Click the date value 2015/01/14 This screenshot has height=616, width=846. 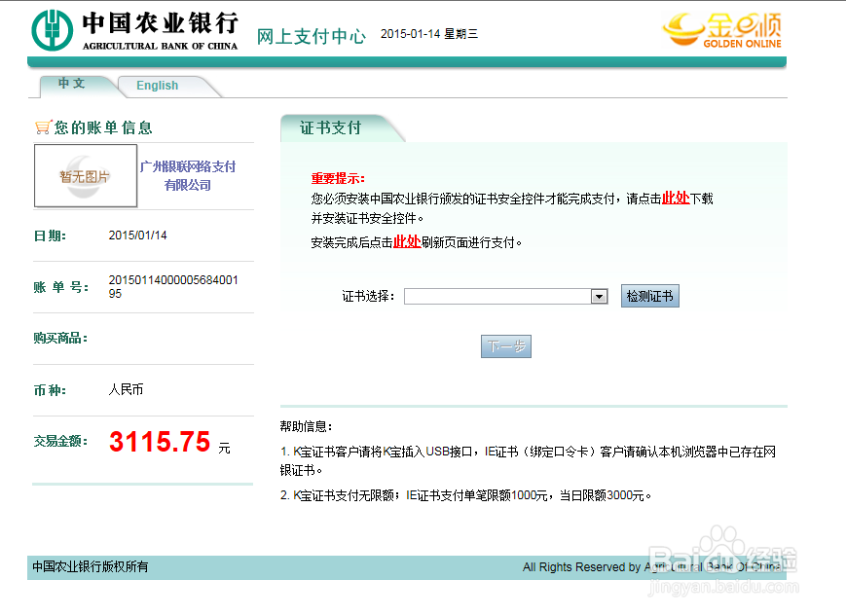(x=137, y=236)
